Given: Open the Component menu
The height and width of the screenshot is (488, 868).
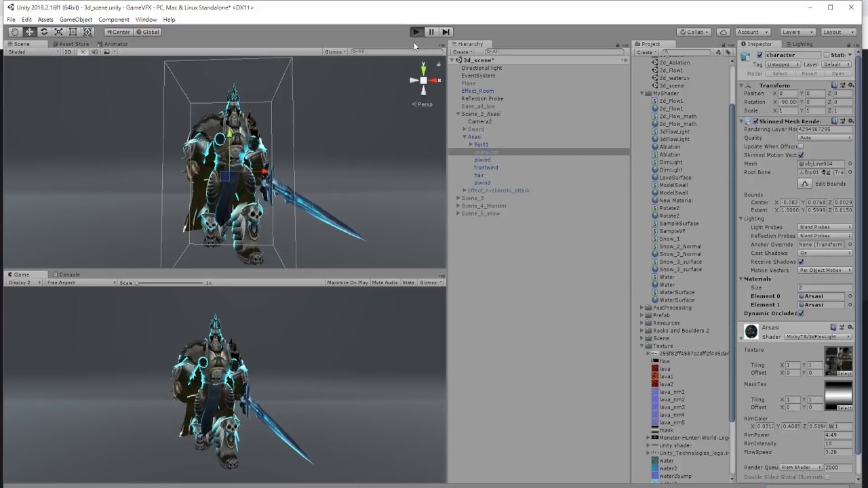Looking at the screenshot, I should [x=114, y=20].
